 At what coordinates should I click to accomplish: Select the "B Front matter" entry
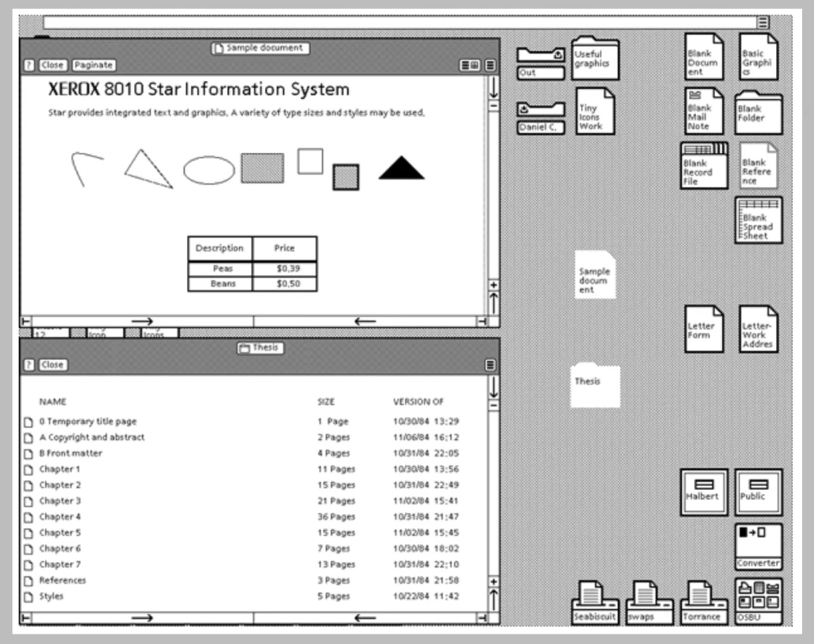[x=242, y=453]
